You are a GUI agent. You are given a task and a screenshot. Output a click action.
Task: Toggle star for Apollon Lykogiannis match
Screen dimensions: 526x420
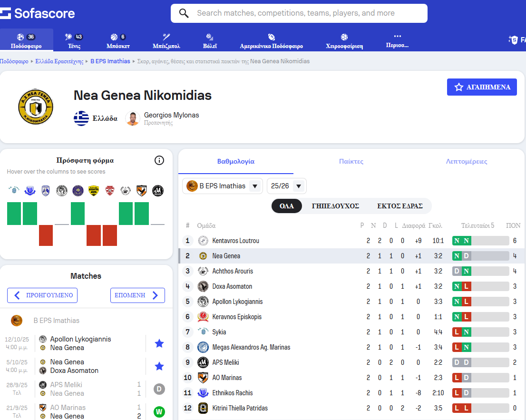[159, 343]
